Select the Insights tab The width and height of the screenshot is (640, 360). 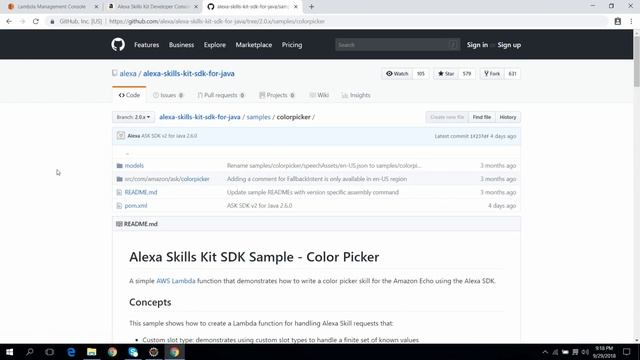(356, 95)
